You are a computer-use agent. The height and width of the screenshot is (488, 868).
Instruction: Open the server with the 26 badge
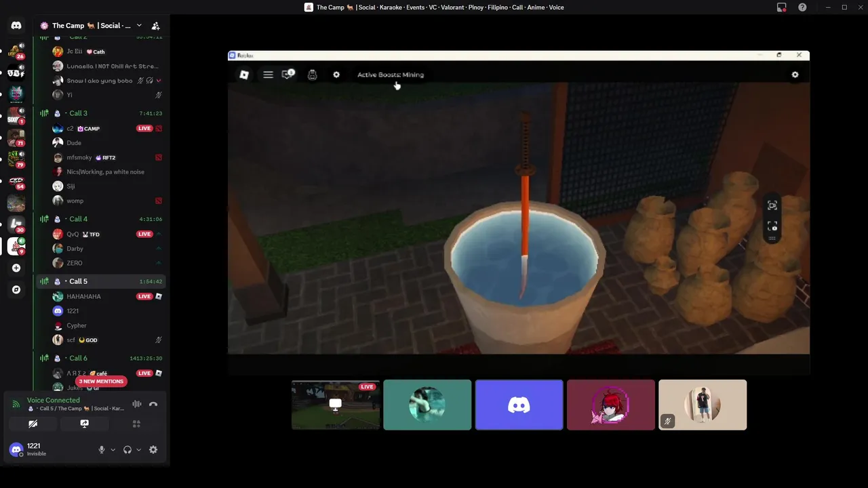pyautogui.click(x=16, y=51)
